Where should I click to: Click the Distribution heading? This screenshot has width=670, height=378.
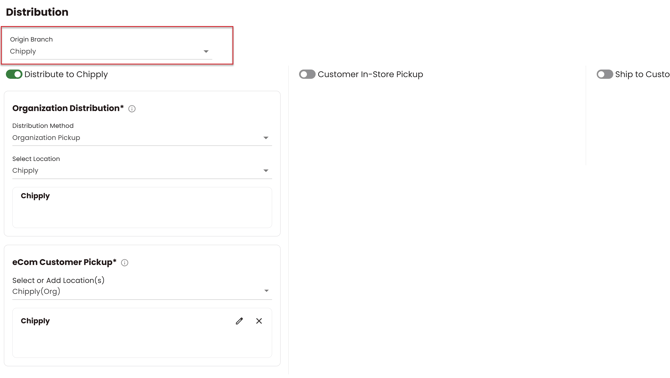pyautogui.click(x=37, y=12)
